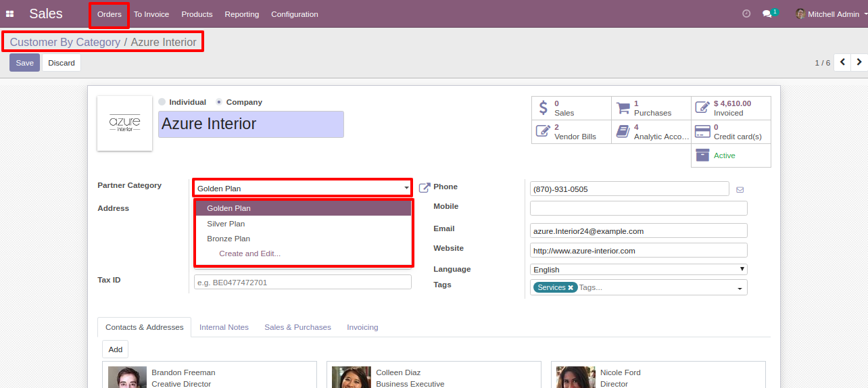Click Create and Edit... option
The image size is (868, 388).
click(304, 253)
